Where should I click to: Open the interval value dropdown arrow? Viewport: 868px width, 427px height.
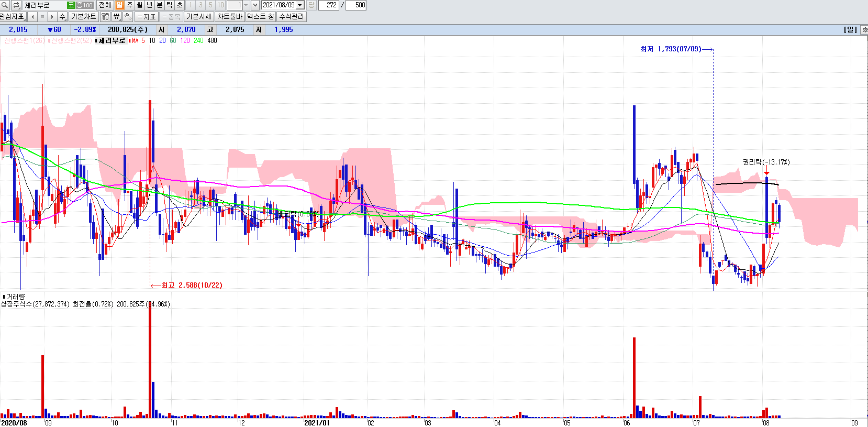pyautogui.click(x=246, y=5)
